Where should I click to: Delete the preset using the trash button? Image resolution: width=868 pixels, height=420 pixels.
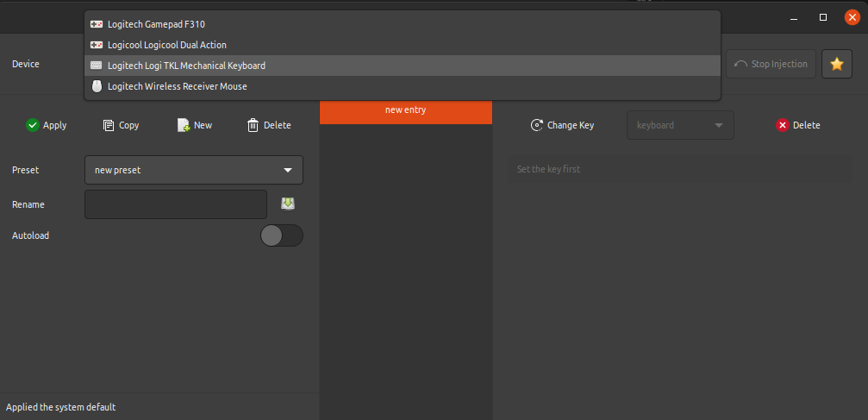(x=269, y=125)
